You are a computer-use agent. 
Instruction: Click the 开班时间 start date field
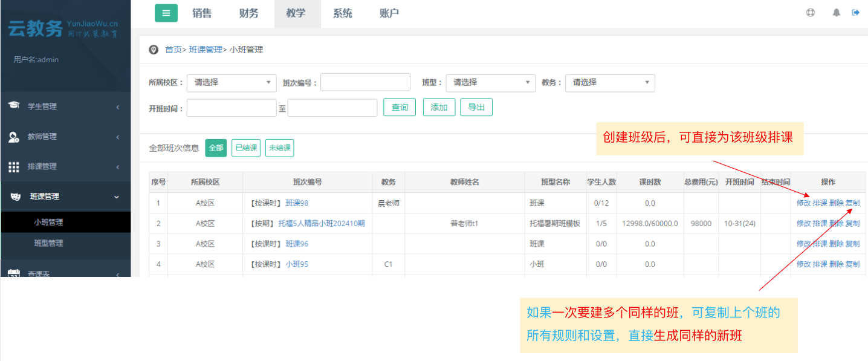(x=232, y=108)
